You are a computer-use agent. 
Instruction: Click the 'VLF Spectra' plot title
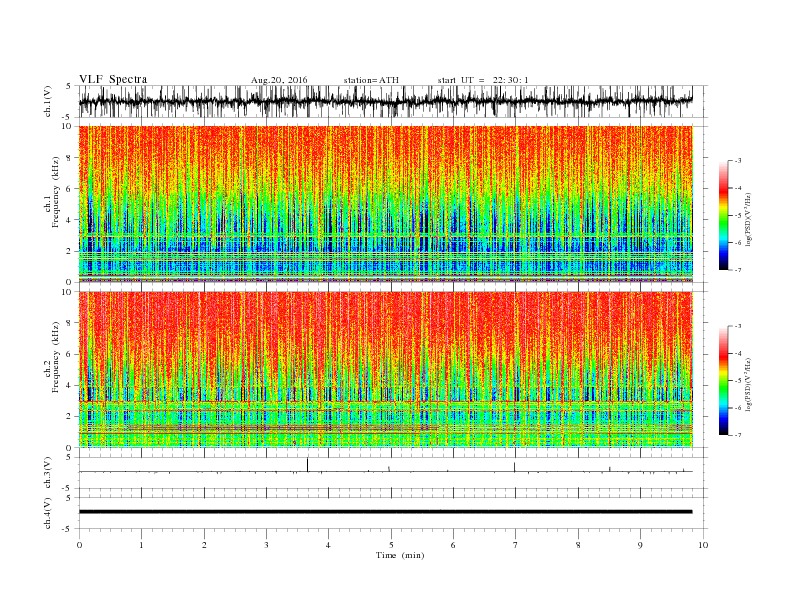click(113, 79)
